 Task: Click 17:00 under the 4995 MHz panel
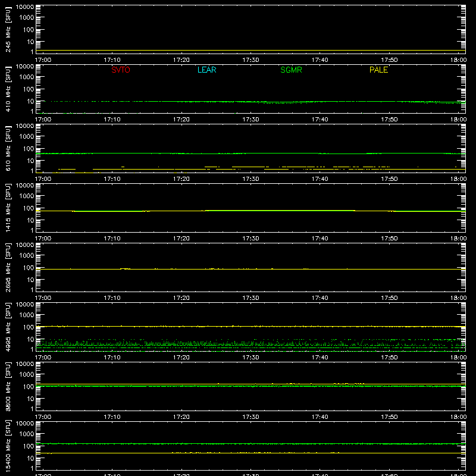tap(43, 358)
